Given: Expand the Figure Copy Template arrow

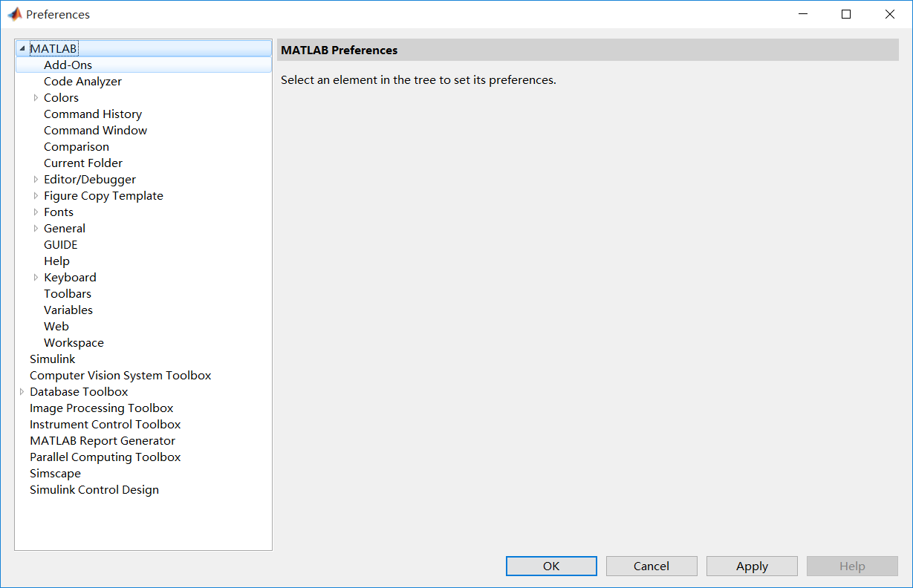Looking at the screenshot, I should coord(36,196).
